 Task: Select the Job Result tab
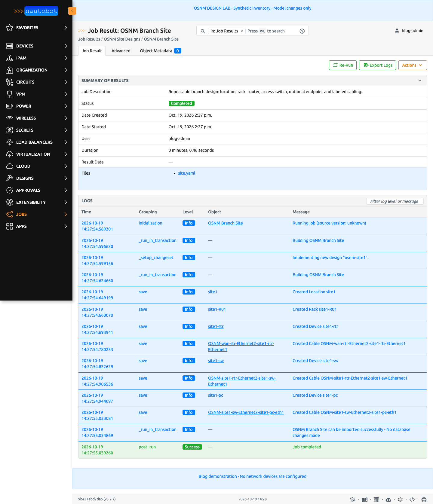pos(92,51)
